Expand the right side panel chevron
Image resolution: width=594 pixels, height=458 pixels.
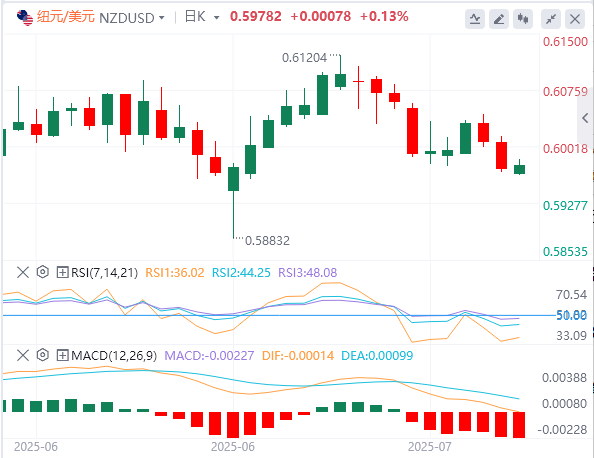click(585, 118)
